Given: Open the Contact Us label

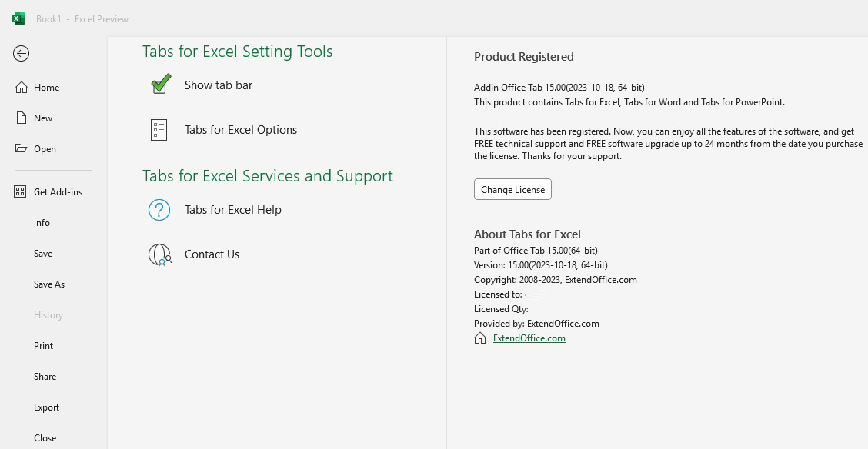Looking at the screenshot, I should [212, 254].
